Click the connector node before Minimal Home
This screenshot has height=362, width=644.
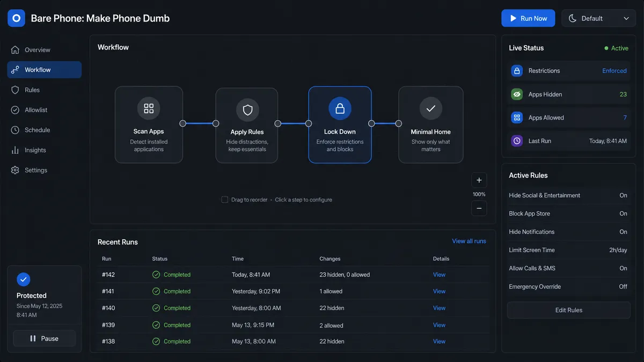398,123
